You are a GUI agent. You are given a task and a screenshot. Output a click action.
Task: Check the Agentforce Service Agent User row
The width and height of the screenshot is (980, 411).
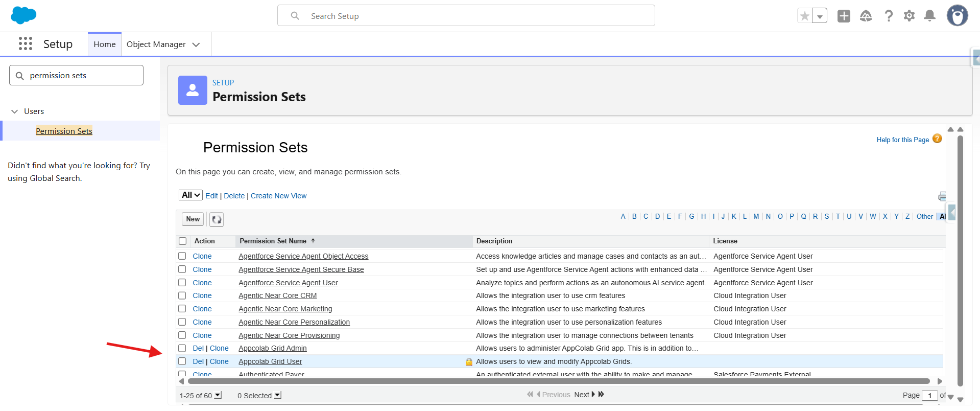pyautogui.click(x=182, y=282)
